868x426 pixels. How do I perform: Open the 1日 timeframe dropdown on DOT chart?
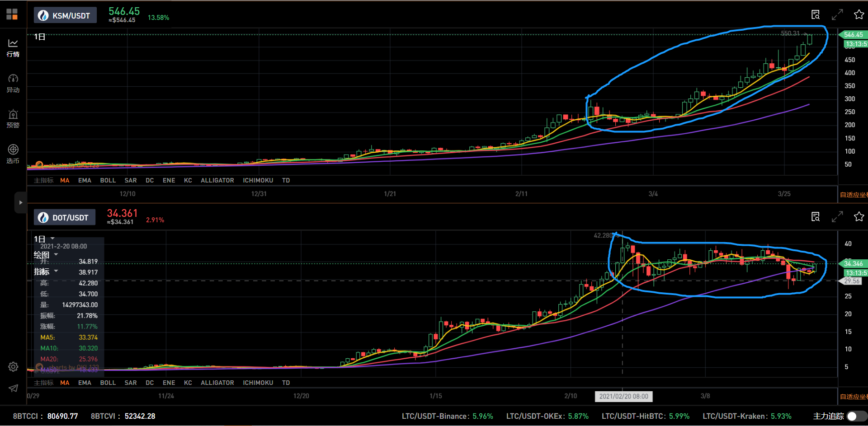click(44, 239)
